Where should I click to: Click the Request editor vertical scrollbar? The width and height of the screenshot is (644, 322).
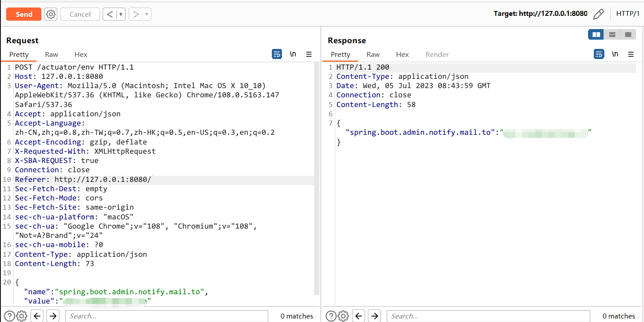coord(316,178)
